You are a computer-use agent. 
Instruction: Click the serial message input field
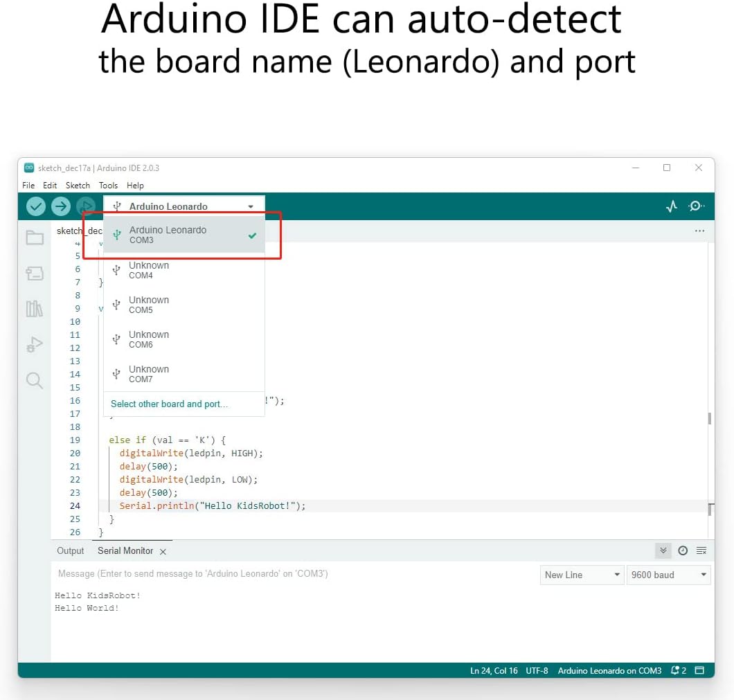click(x=295, y=574)
